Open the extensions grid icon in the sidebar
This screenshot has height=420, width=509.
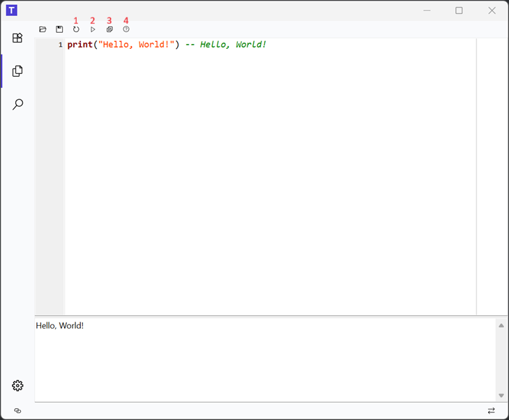(18, 38)
